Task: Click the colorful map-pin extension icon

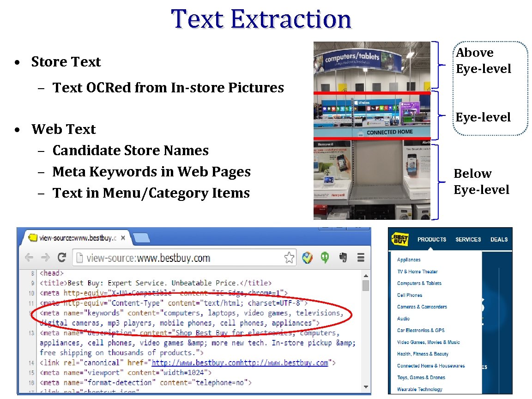Action: click(x=308, y=258)
